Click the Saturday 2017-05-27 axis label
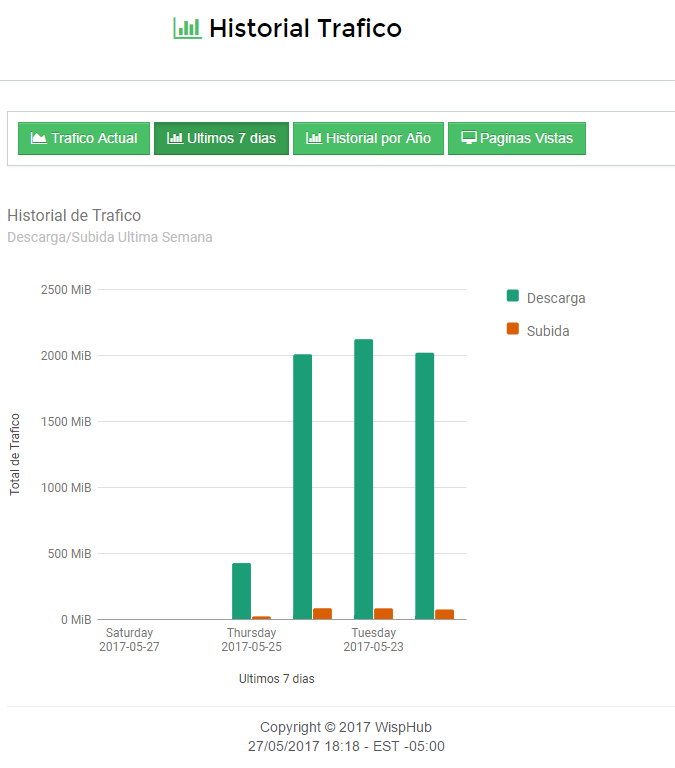Viewport: 675px width, 768px height. tap(129, 640)
